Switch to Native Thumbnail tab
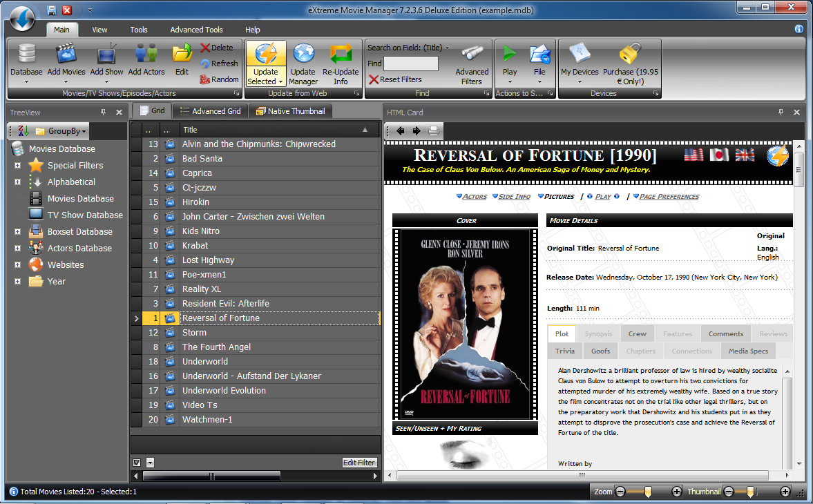This screenshot has width=813, height=504. coord(290,111)
